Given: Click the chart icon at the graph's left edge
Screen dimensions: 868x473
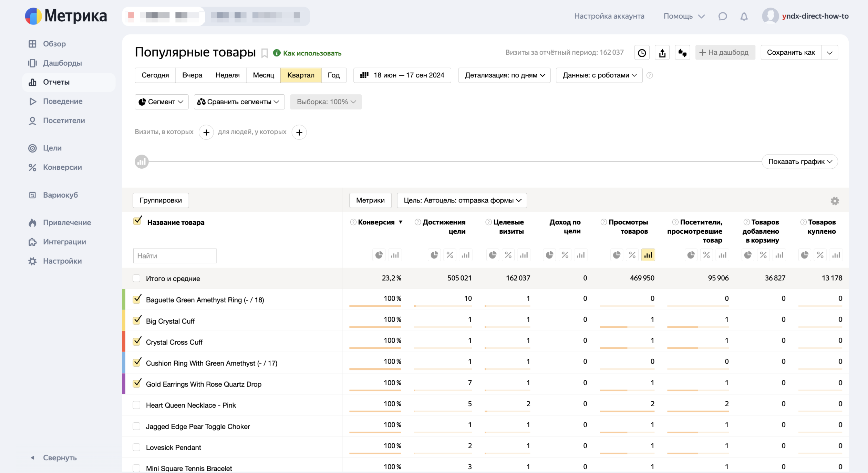Looking at the screenshot, I should click(x=142, y=161).
